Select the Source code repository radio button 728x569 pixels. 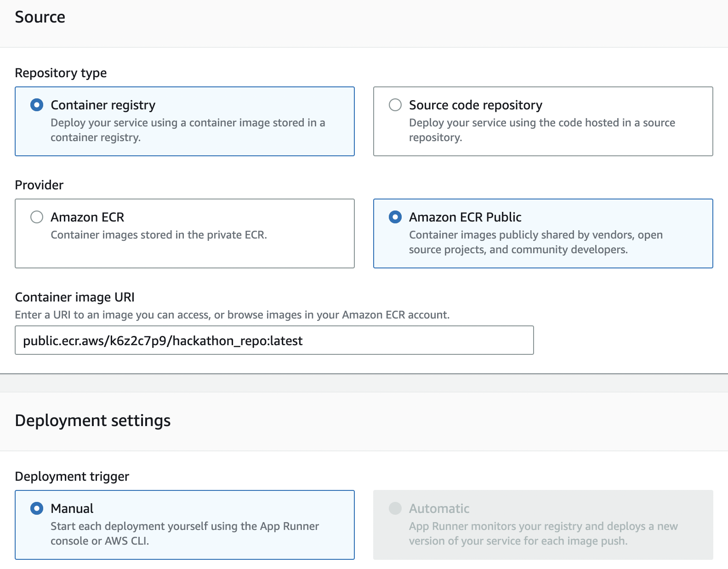[395, 105]
